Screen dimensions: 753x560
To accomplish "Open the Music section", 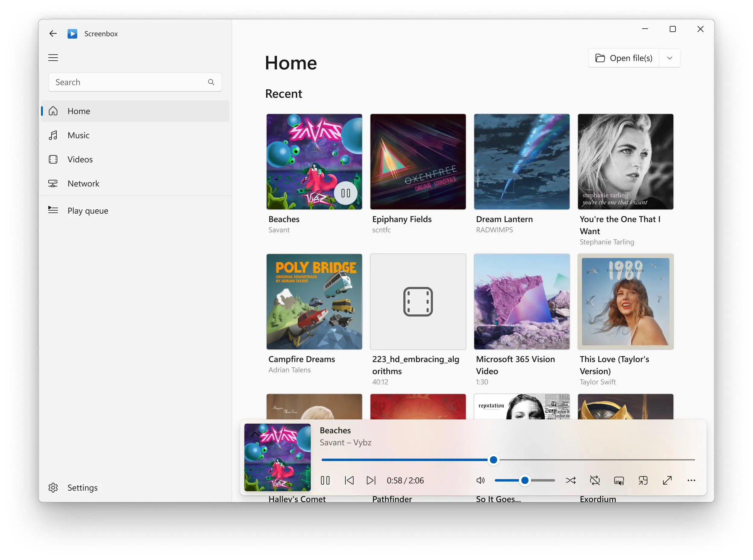I will pos(135,135).
